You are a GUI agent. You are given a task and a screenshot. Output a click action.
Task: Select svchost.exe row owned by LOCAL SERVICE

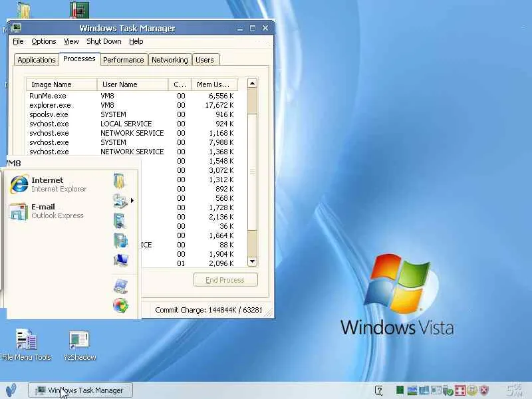[132, 124]
